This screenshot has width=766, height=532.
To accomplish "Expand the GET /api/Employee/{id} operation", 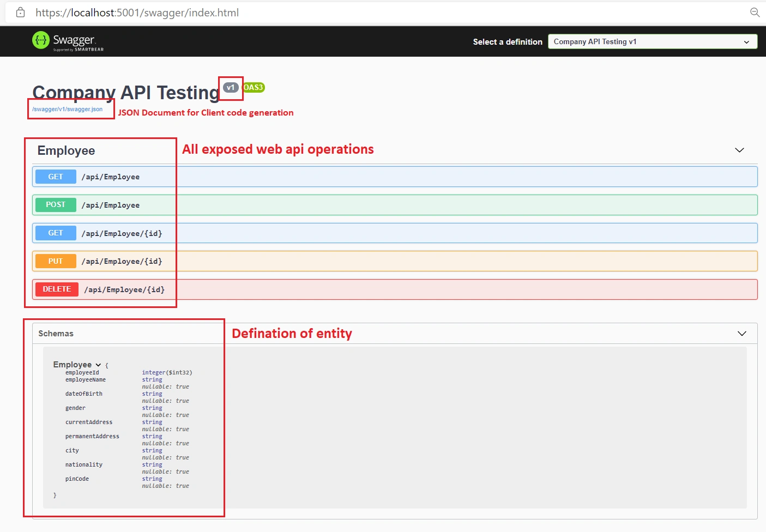I will [x=395, y=233].
